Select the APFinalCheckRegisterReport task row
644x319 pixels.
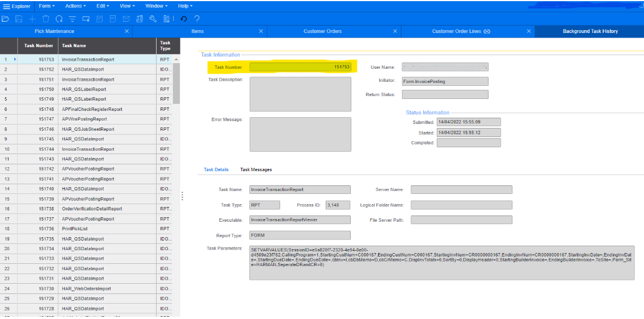click(x=92, y=109)
